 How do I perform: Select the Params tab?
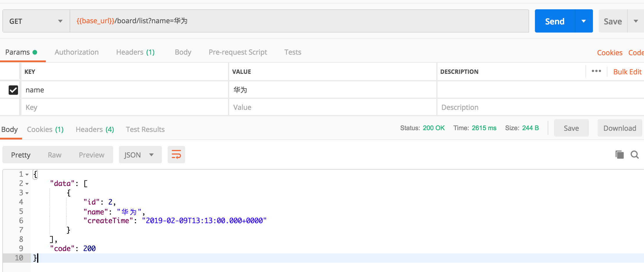tap(21, 52)
